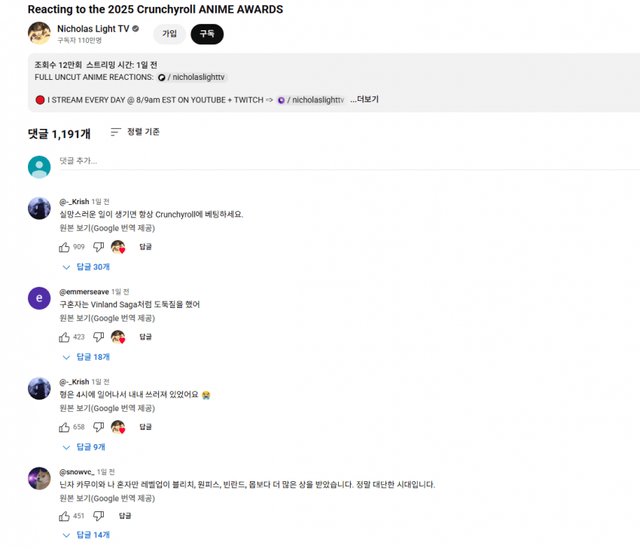The image size is (640, 549).
Task: Open the Twitch nicholaslighttv link
Action: pos(311,100)
